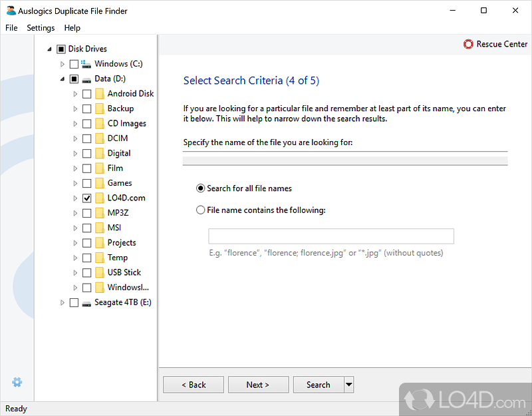Open the File menu
The image size is (532, 416).
coord(11,28)
